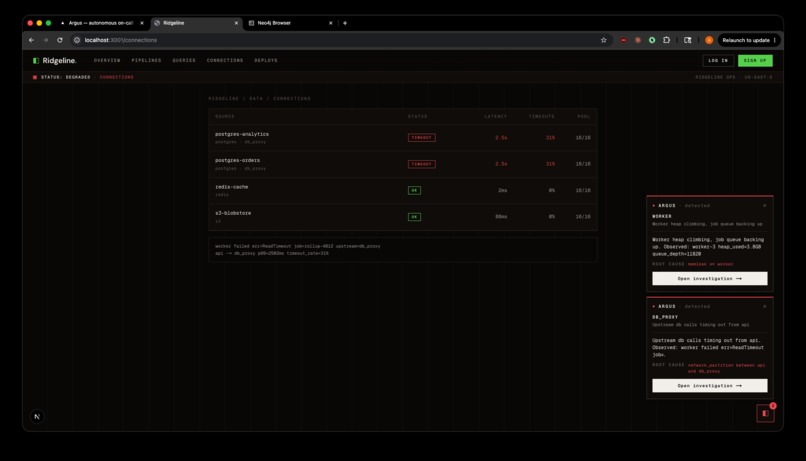The image size is (806, 461).
Task: Open the Extensions puzzle icon
Action: click(x=666, y=40)
